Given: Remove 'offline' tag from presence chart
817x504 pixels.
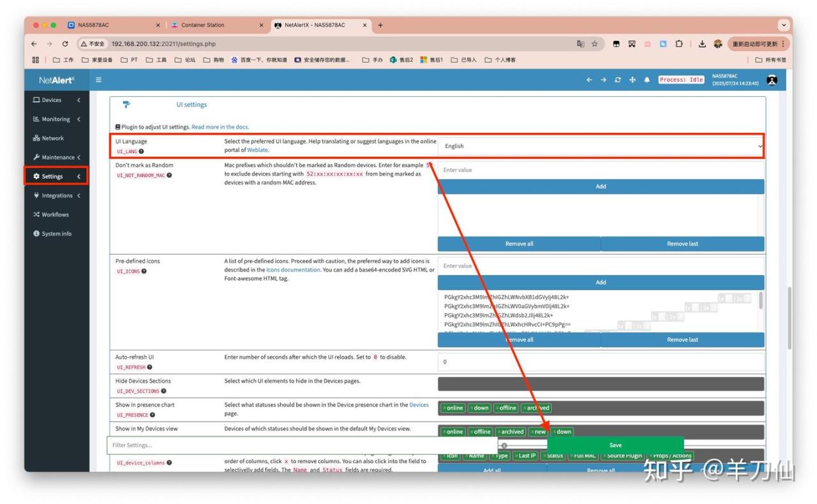Looking at the screenshot, I should [x=497, y=408].
